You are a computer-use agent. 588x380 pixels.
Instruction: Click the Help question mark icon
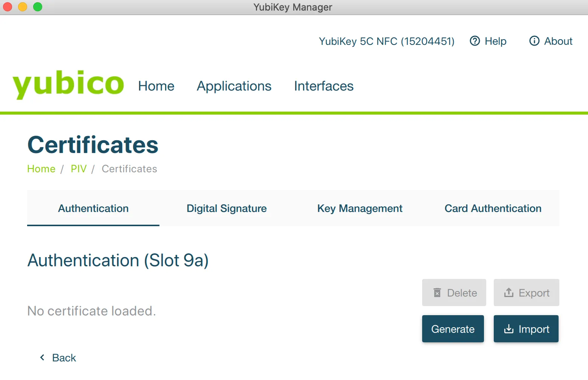coord(475,41)
